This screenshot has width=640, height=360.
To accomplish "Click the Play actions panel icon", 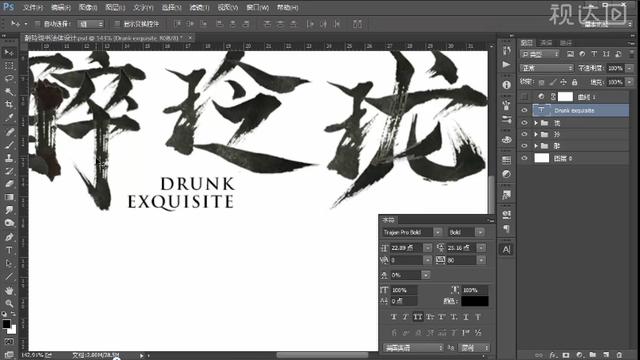I will [507, 64].
